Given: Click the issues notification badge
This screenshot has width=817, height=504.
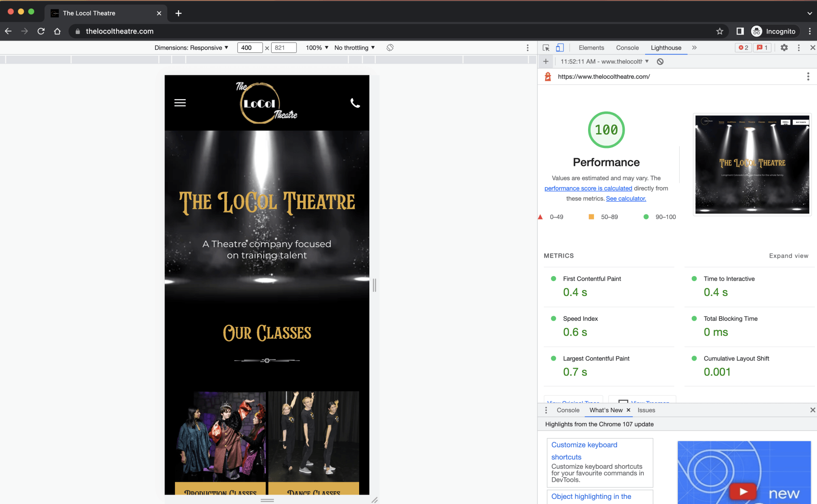Looking at the screenshot, I should [x=762, y=47].
